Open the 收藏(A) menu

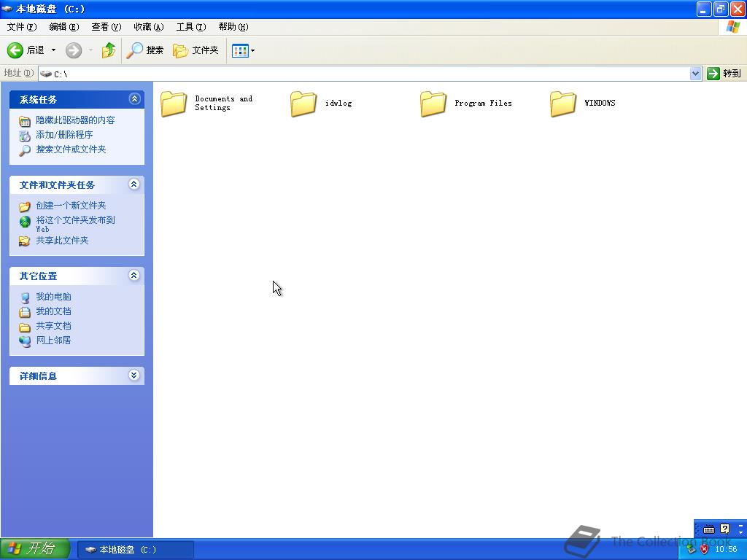[x=149, y=27]
